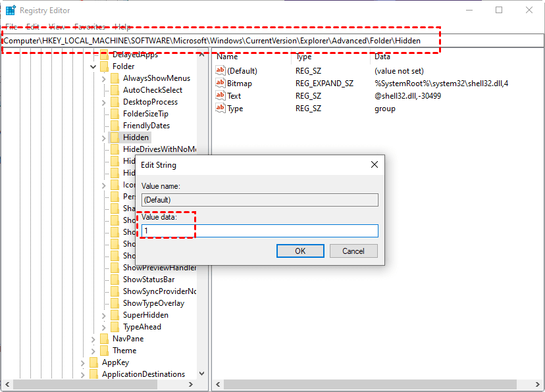Image resolution: width=545 pixels, height=392 pixels.
Task: Select the Type value icon
Action: [220, 108]
